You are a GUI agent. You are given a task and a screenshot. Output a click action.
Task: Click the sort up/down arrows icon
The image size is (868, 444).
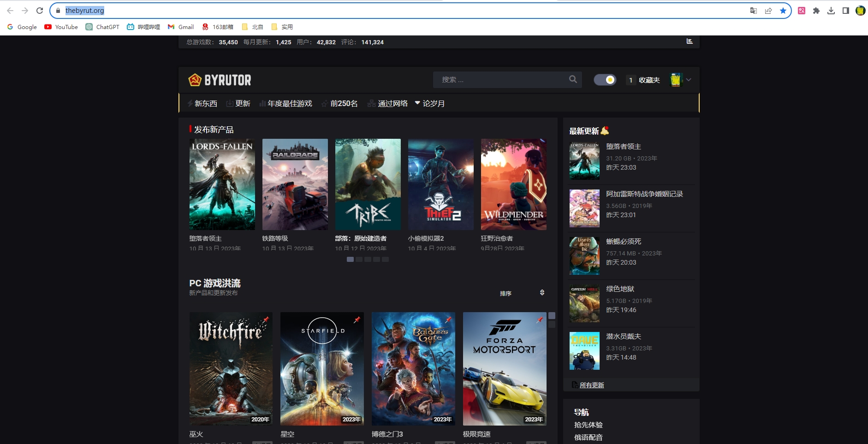click(x=542, y=293)
